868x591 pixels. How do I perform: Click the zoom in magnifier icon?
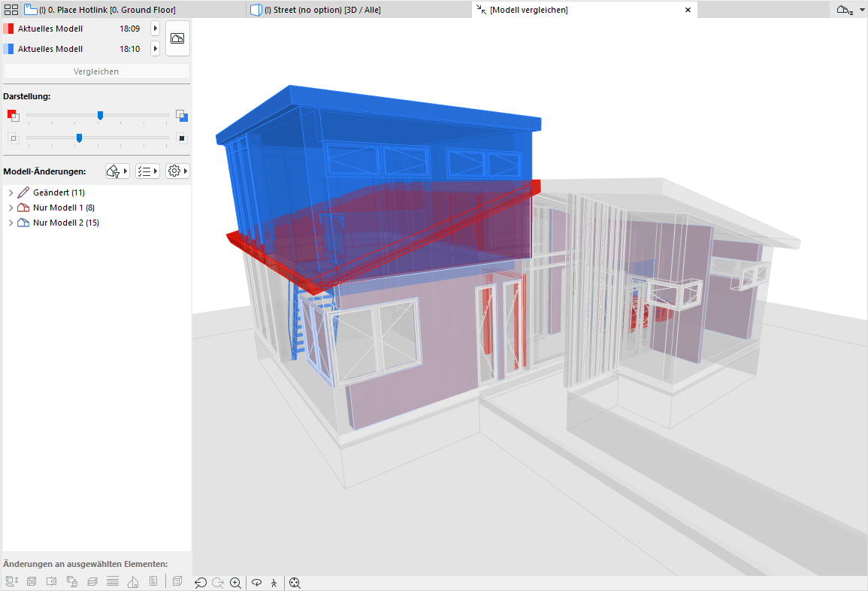tap(236, 583)
